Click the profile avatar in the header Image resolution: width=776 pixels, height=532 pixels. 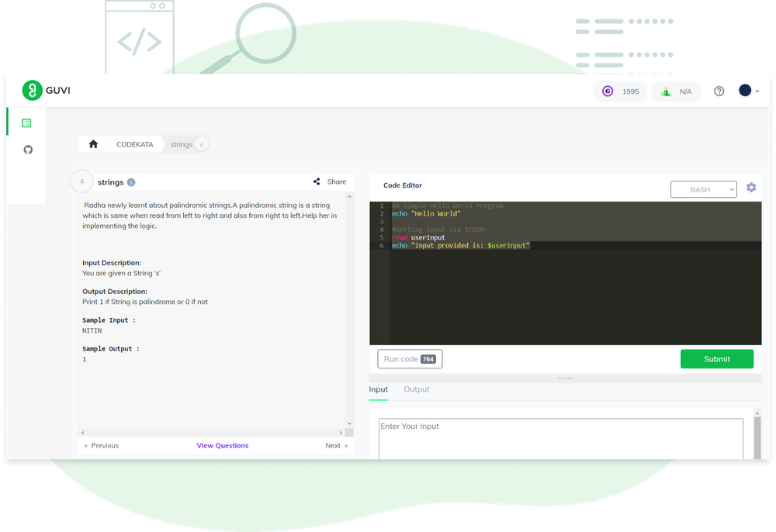(x=743, y=90)
